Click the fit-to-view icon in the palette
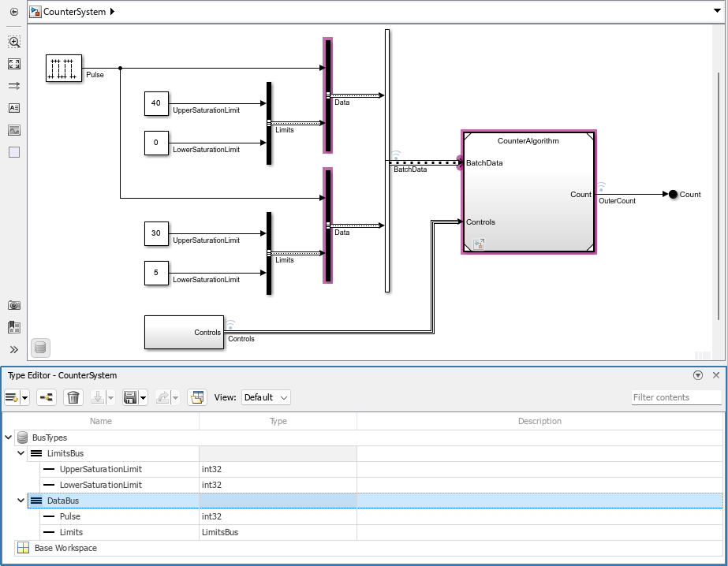The image size is (728, 566). click(x=13, y=64)
